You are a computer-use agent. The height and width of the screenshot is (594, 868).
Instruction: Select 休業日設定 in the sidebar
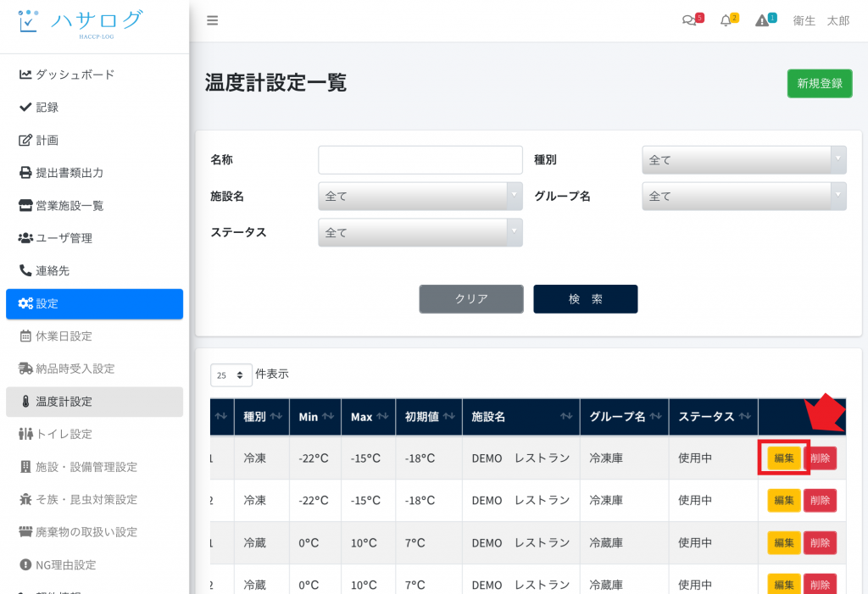point(64,336)
